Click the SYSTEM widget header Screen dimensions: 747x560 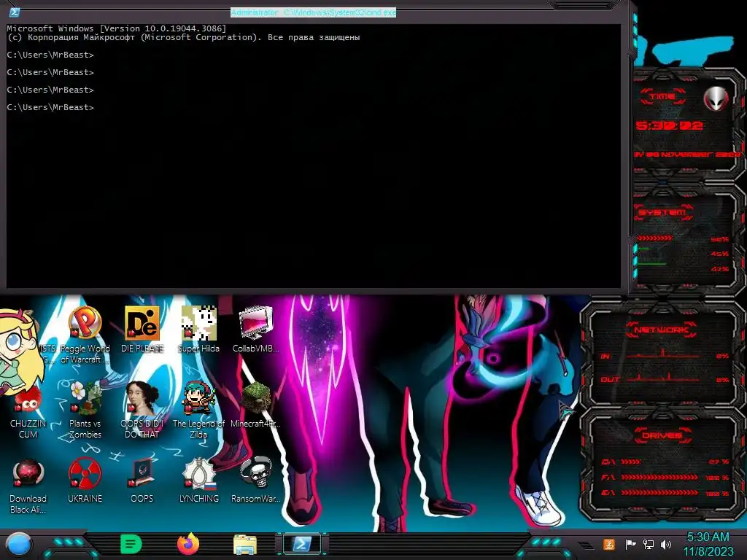pos(662,212)
